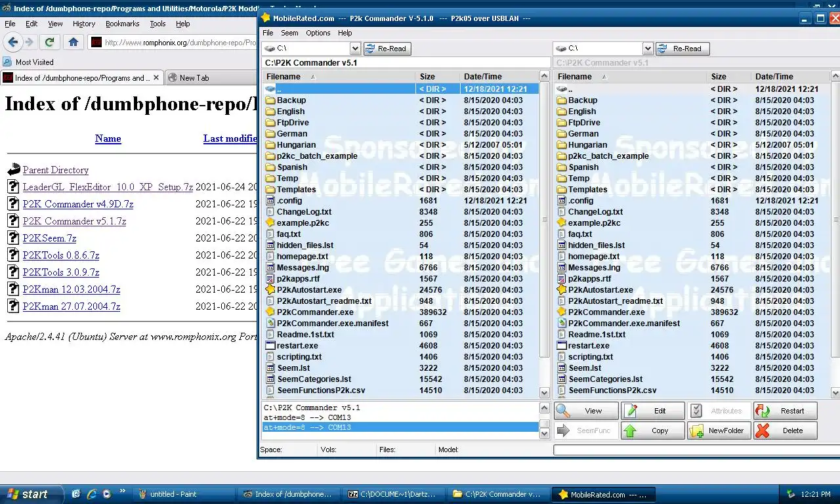Click right pane Re-Read button

[x=682, y=49]
